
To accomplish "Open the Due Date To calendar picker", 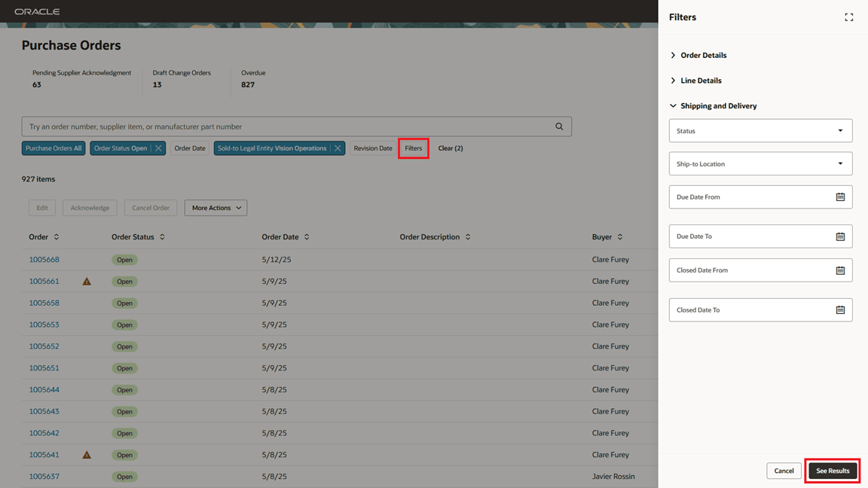I will point(842,236).
